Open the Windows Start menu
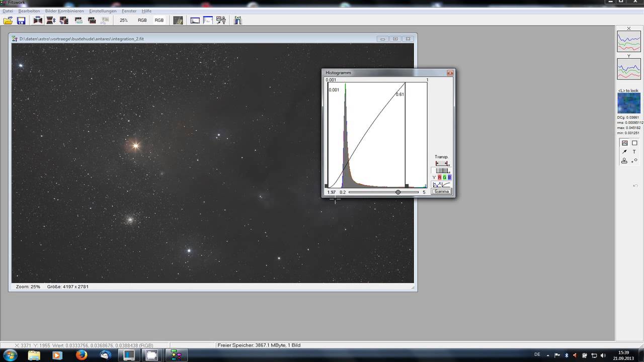Image resolution: width=644 pixels, height=362 pixels. tap(10, 355)
